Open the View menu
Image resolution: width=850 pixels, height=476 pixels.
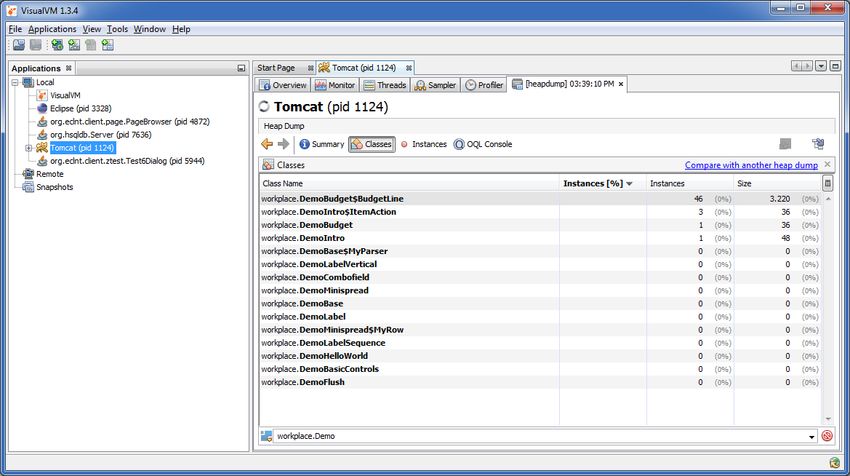click(x=92, y=29)
